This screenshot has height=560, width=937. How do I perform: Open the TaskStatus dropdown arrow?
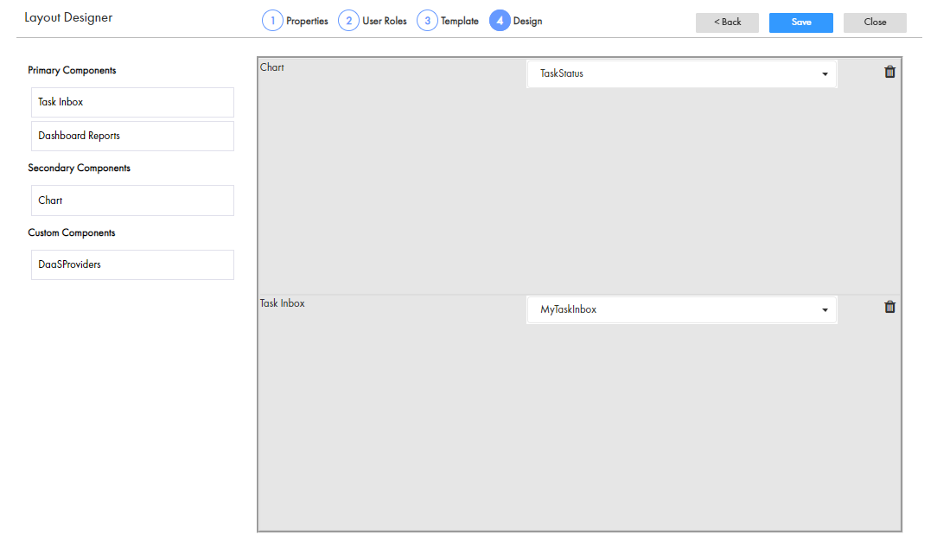coord(825,73)
